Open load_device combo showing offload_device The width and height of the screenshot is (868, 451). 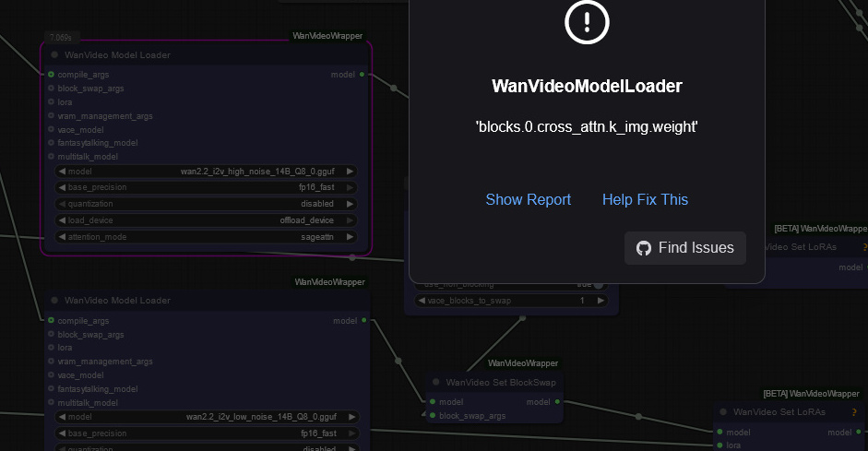click(x=206, y=220)
